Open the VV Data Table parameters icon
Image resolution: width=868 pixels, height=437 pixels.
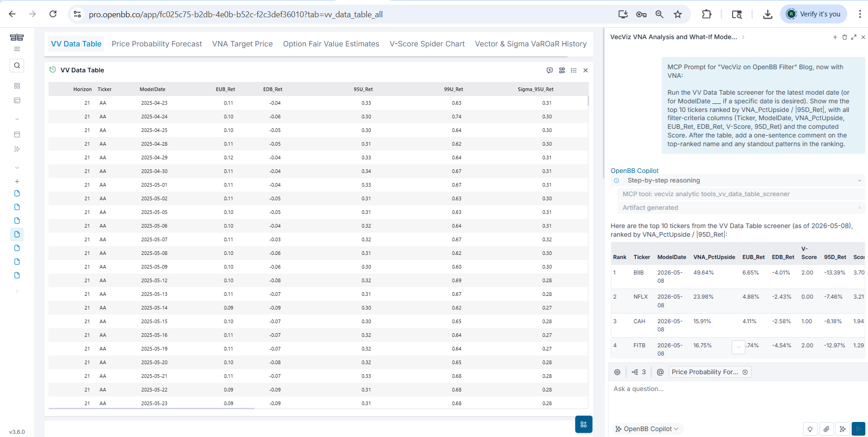point(562,71)
